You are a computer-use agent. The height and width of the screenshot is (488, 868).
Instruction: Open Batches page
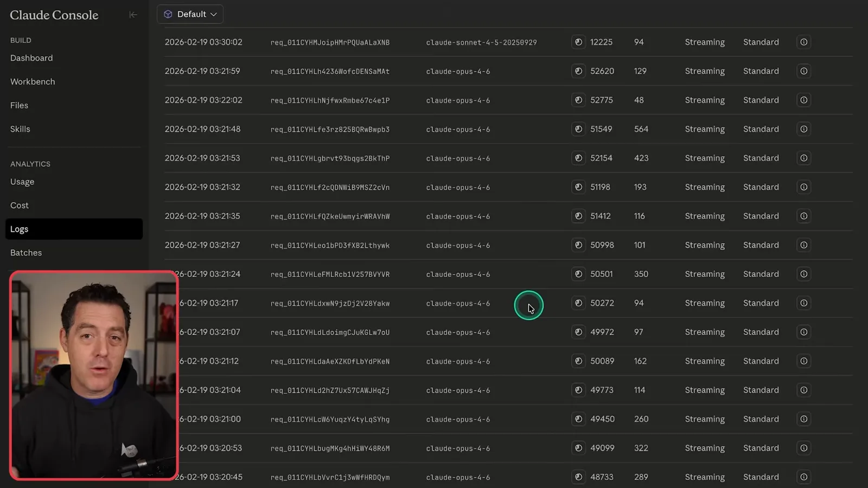coord(26,253)
